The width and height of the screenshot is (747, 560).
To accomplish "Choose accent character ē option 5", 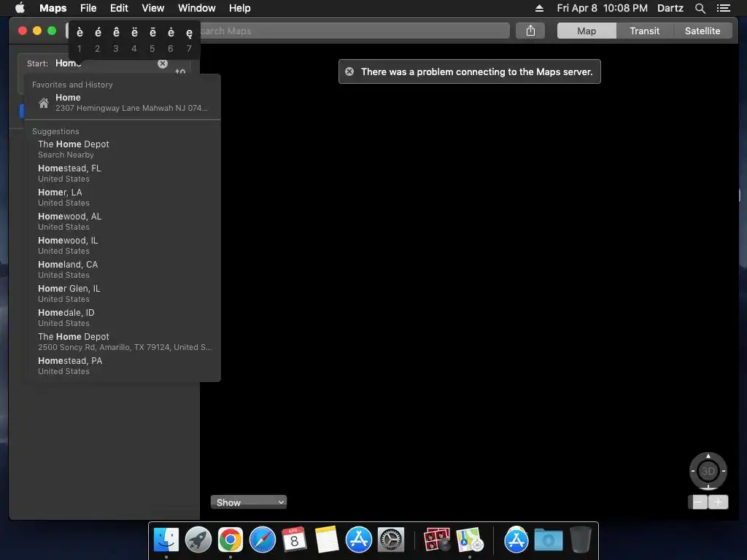I will [x=152, y=39].
